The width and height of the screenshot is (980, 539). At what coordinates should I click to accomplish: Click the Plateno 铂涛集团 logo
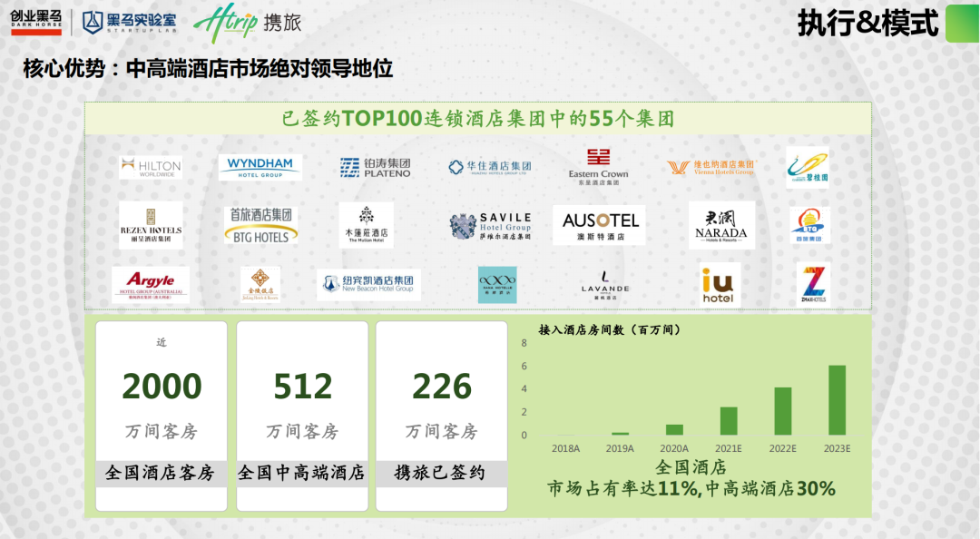375,167
